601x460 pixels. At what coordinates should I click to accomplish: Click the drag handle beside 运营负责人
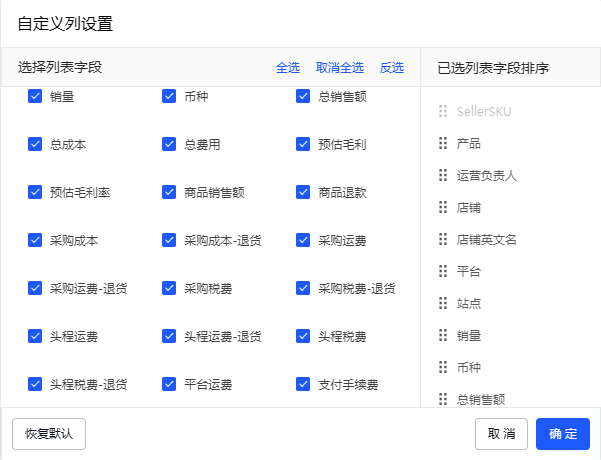coord(443,175)
